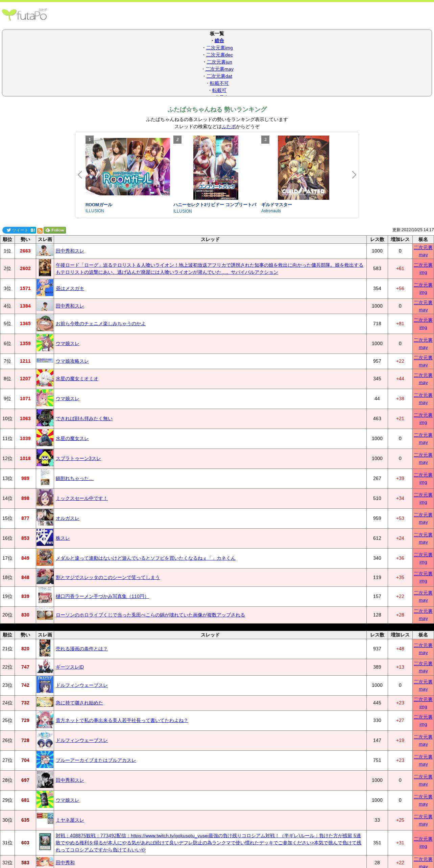The width and height of the screenshot is (434, 868).
Task: Show previous items with carousel left arrow
Action: click(x=80, y=175)
